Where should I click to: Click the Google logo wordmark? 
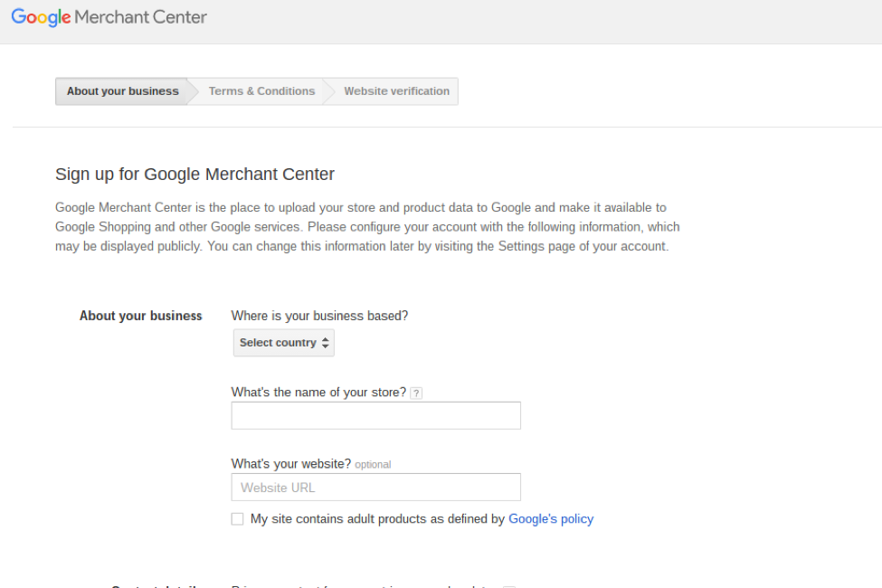point(41,17)
